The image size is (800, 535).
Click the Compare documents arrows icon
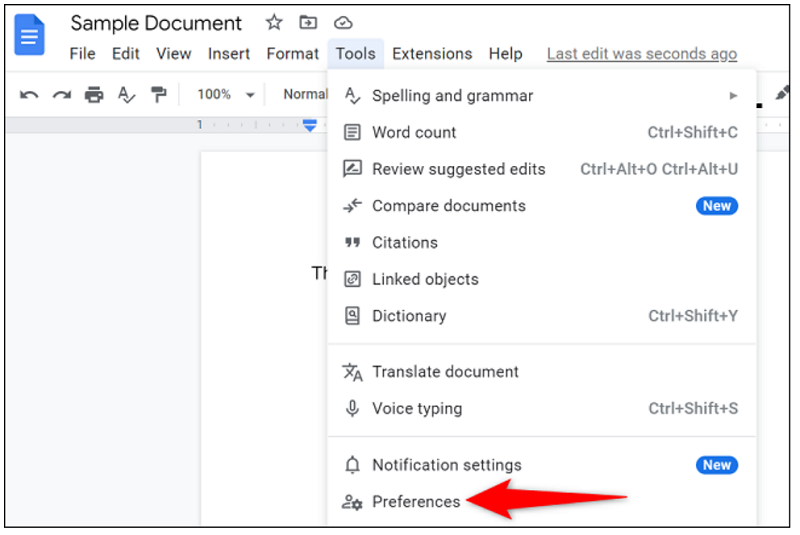click(352, 206)
